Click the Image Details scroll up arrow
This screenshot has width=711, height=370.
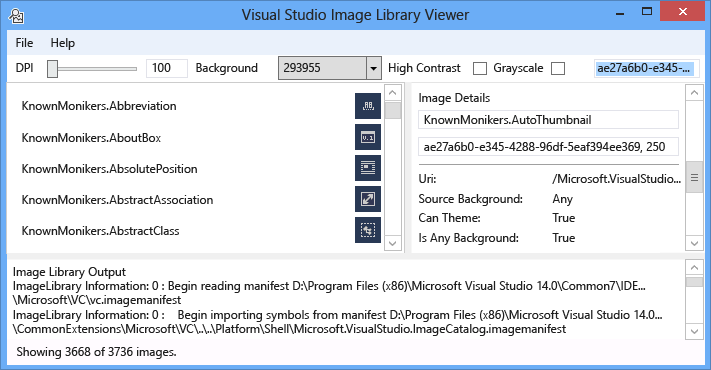click(x=694, y=93)
